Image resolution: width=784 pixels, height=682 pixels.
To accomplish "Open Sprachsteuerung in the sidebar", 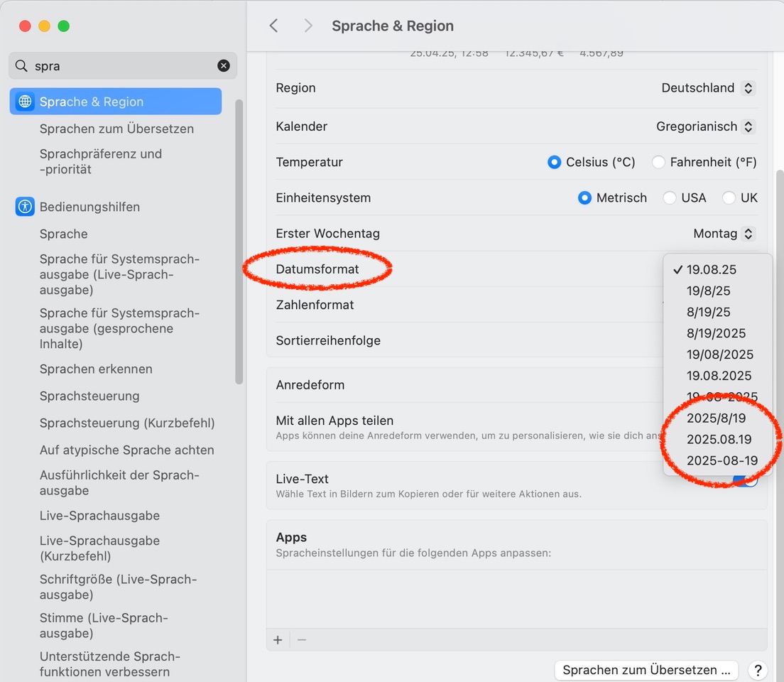I will point(89,396).
